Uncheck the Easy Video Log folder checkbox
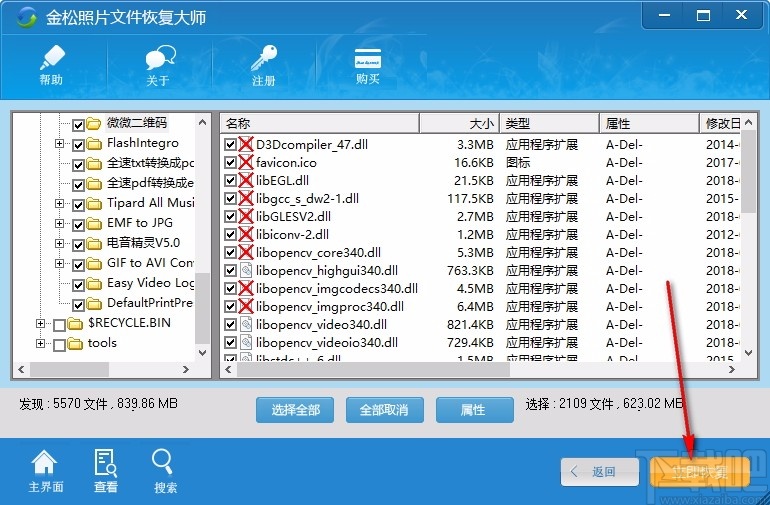The height and width of the screenshot is (505, 770). pyautogui.click(x=79, y=285)
